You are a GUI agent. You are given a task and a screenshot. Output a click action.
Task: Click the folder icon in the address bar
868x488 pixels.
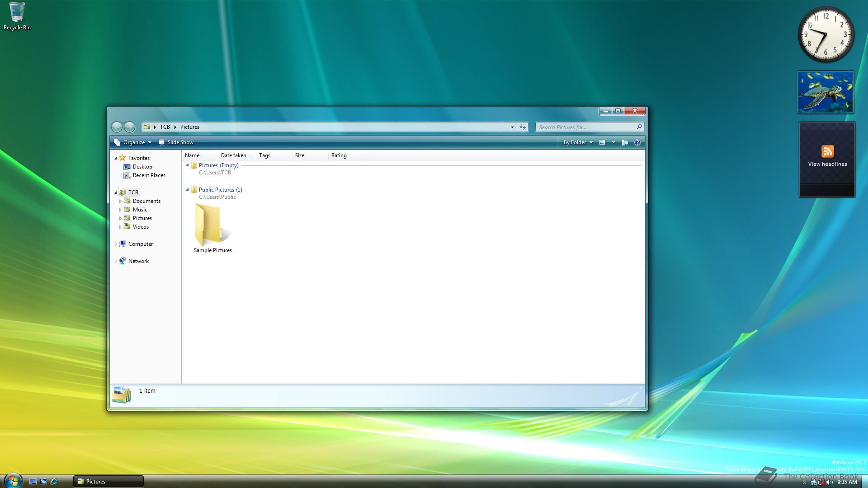(147, 127)
